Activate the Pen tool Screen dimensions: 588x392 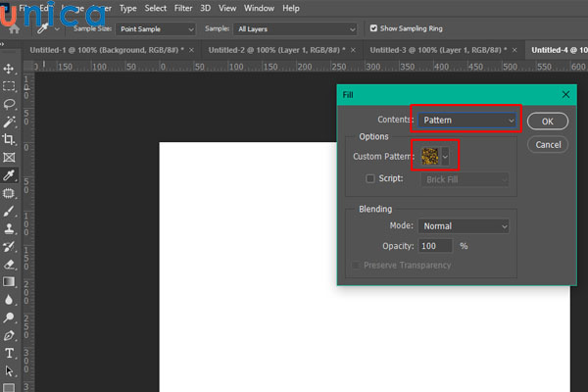[x=10, y=335]
